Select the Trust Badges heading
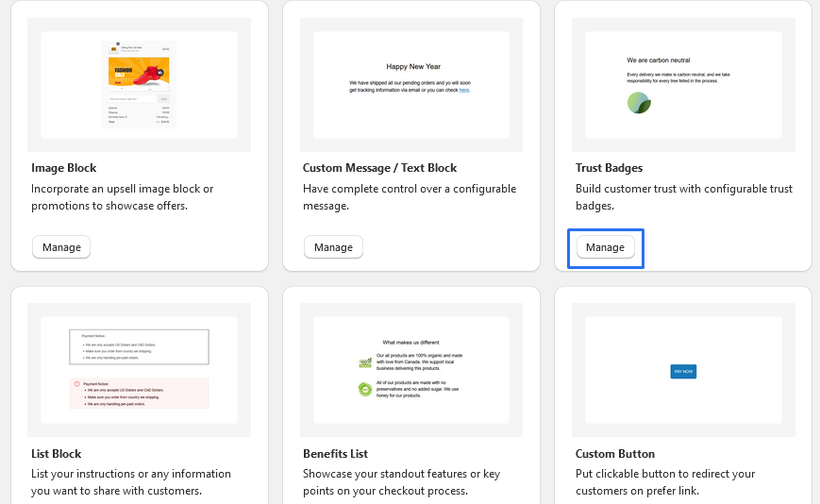This screenshot has width=820, height=504. pyautogui.click(x=609, y=168)
